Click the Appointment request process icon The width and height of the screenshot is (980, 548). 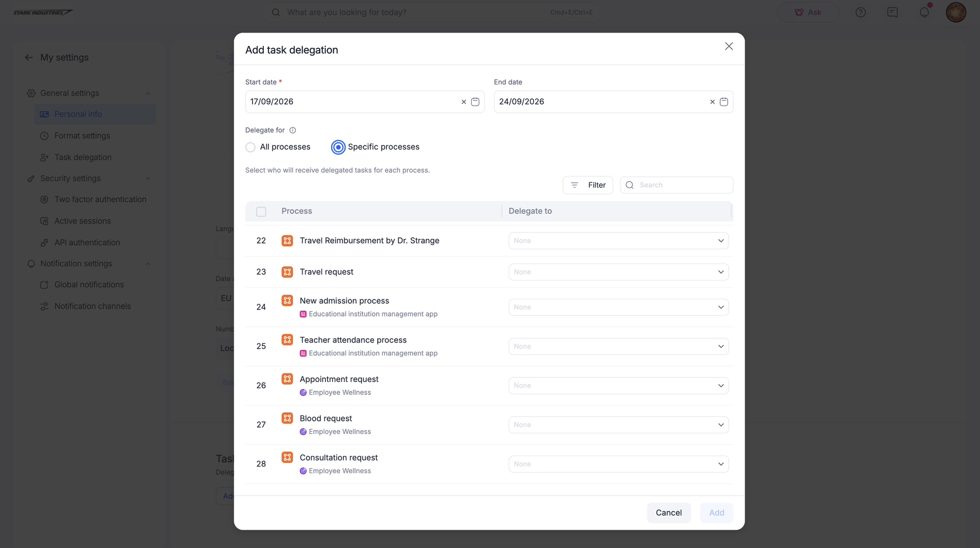click(287, 379)
